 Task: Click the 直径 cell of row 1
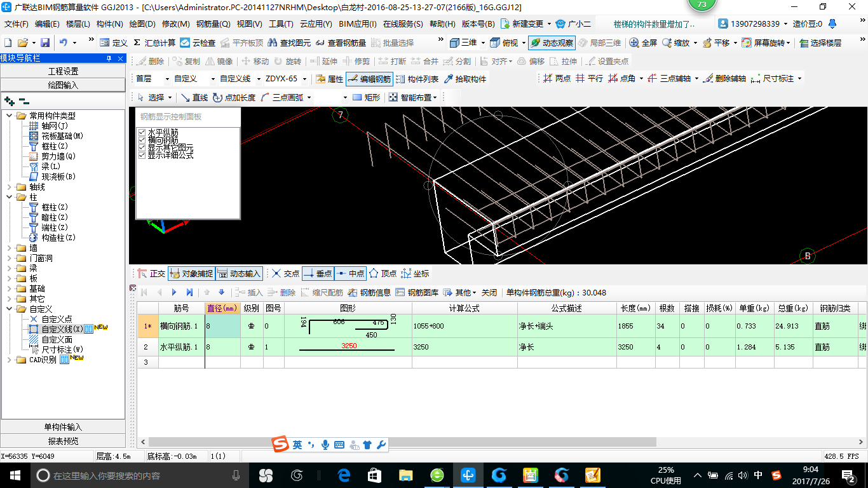(222, 326)
